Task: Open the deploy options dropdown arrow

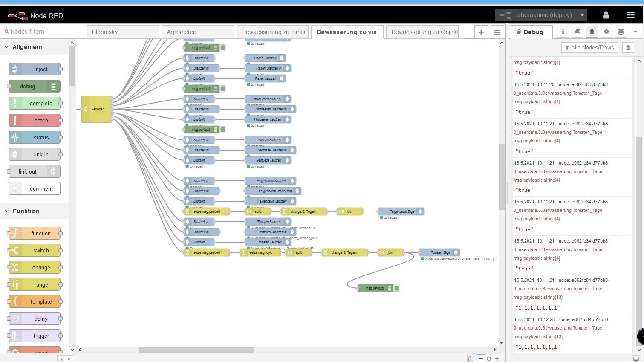Action: pos(582,15)
